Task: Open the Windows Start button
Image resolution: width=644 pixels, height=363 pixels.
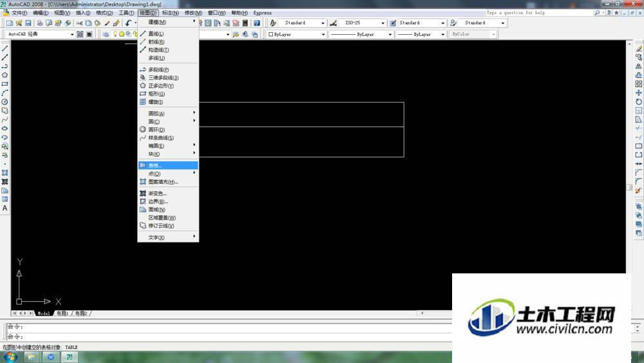Action: click(x=10, y=357)
